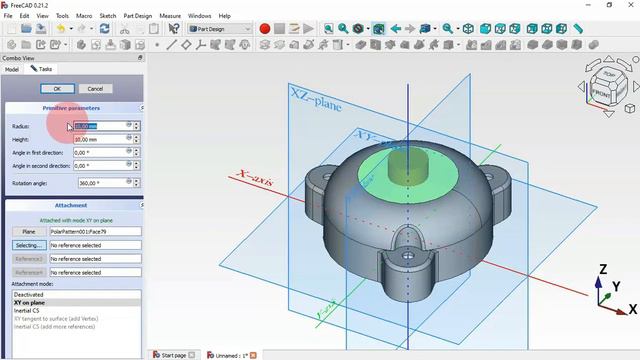The image size is (640, 360).
Task: Open the draw style dropdown arrow
Action: pyautogui.click(x=368, y=29)
